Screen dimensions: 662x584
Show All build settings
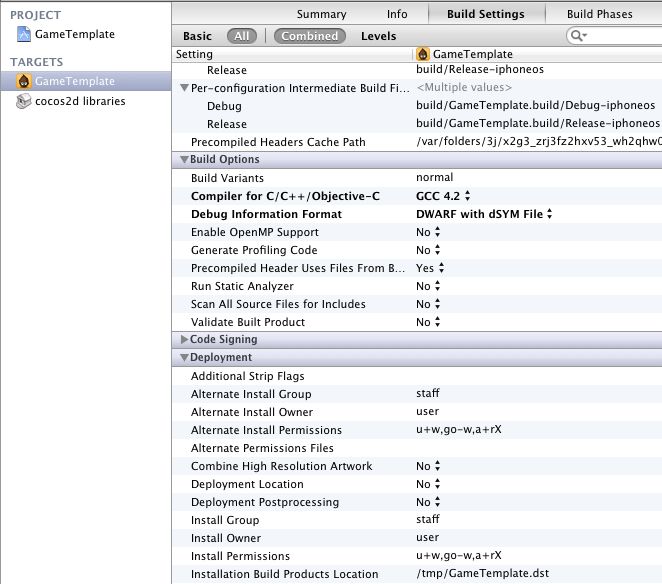tap(242, 36)
